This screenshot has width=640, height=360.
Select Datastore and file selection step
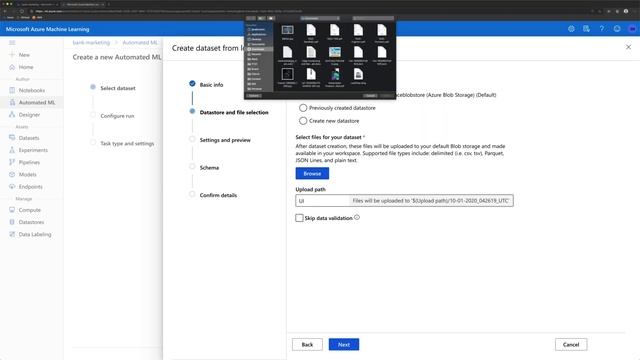click(x=234, y=112)
